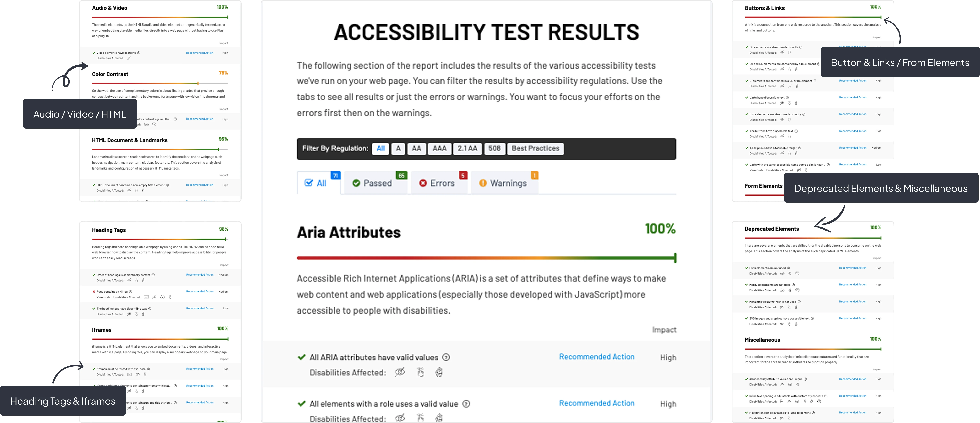Enable Best Practices regulation filter
The height and width of the screenshot is (423, 980).
point(535,149)
